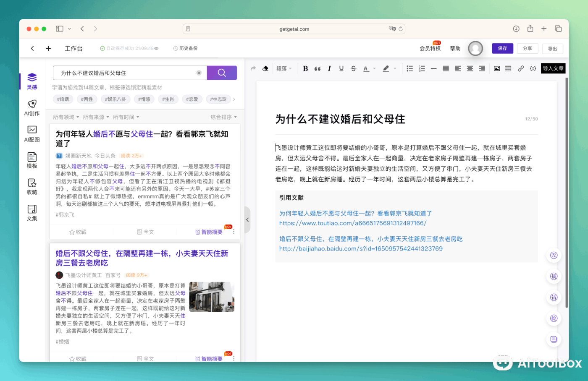Open the 段落 paragraph style dropdown
The width and height of the screenshot is (588, 381).
pos(284,69)
